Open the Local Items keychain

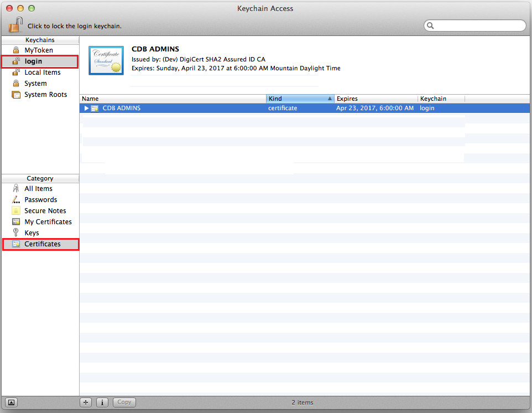point(42,73)
